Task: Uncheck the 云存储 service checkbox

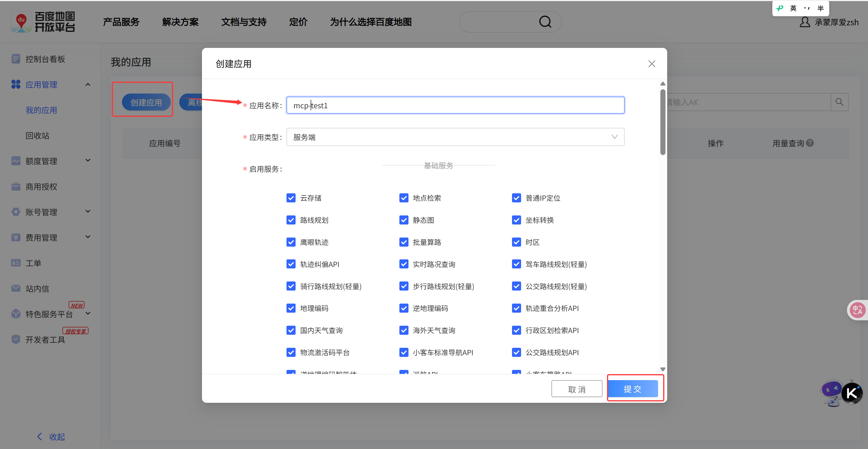Action: coord(291,198)
